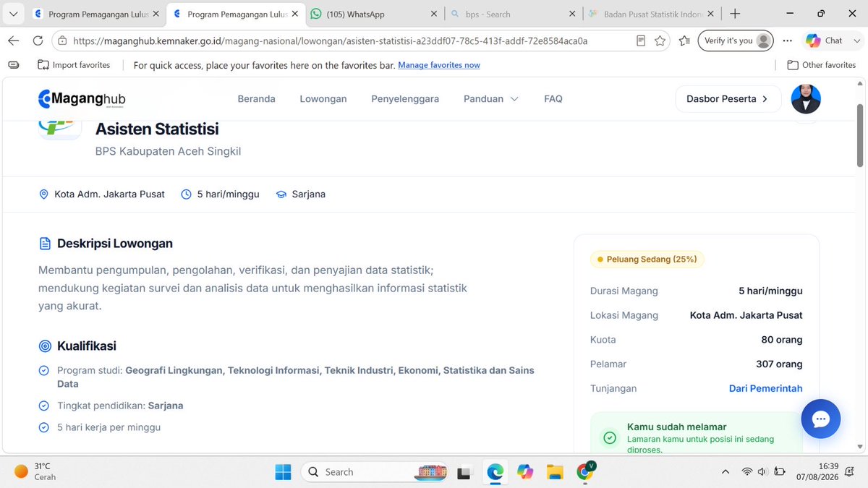Open the Beranda menu item
This screenshot has height=488, width=868.
pyautogui.click(x=256, y=99)
